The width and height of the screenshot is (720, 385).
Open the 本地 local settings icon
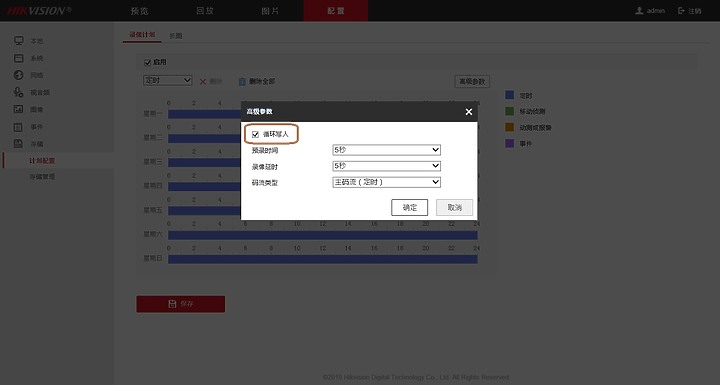click(x=18, y=41)
